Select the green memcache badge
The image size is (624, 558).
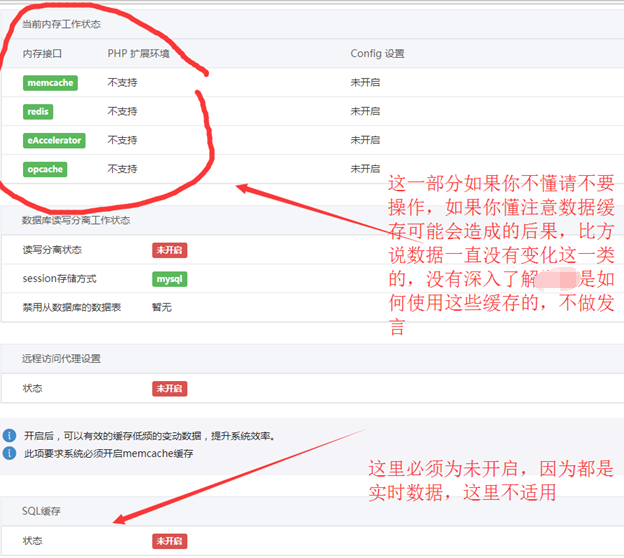[50, 83]
